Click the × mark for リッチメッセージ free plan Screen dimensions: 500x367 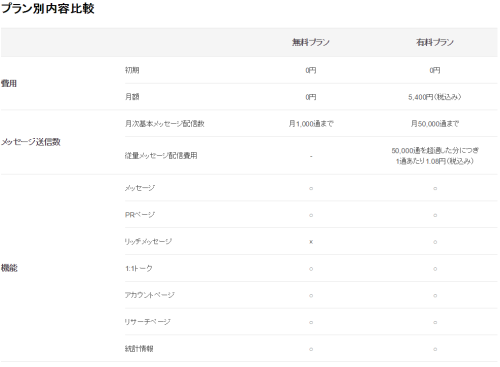coord(311,242)
